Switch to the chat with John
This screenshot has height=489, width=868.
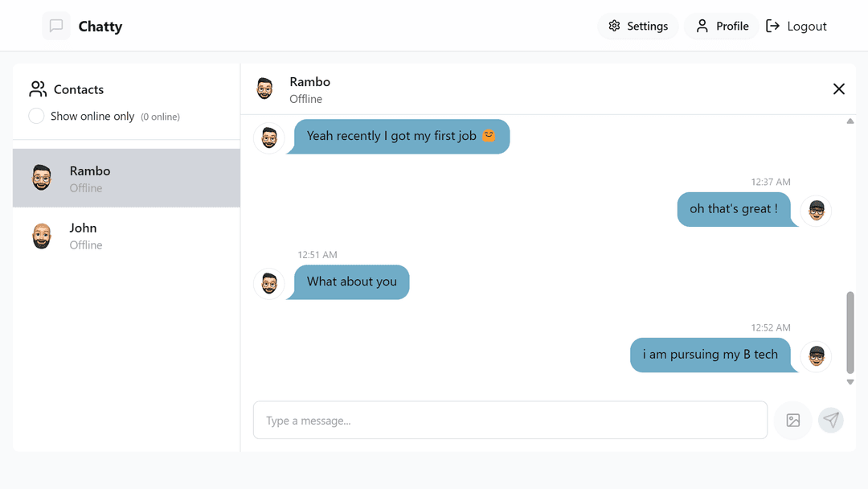[126, 235]
